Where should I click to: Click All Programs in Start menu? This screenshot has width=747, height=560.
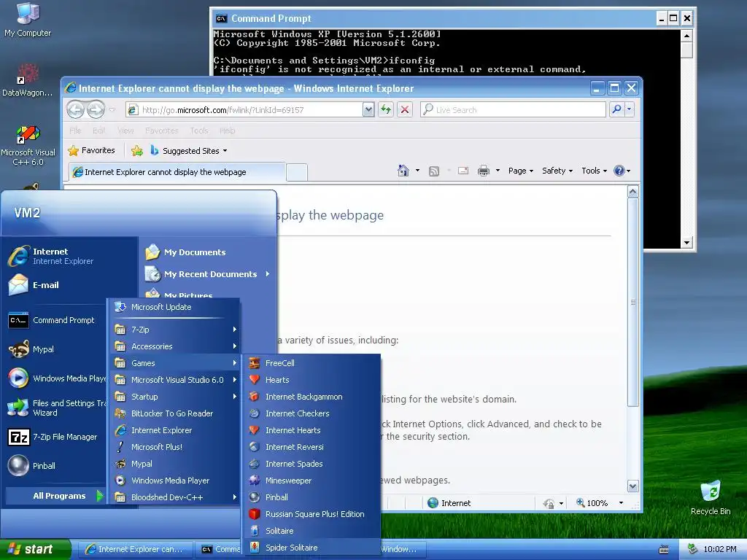coord(55,496)
